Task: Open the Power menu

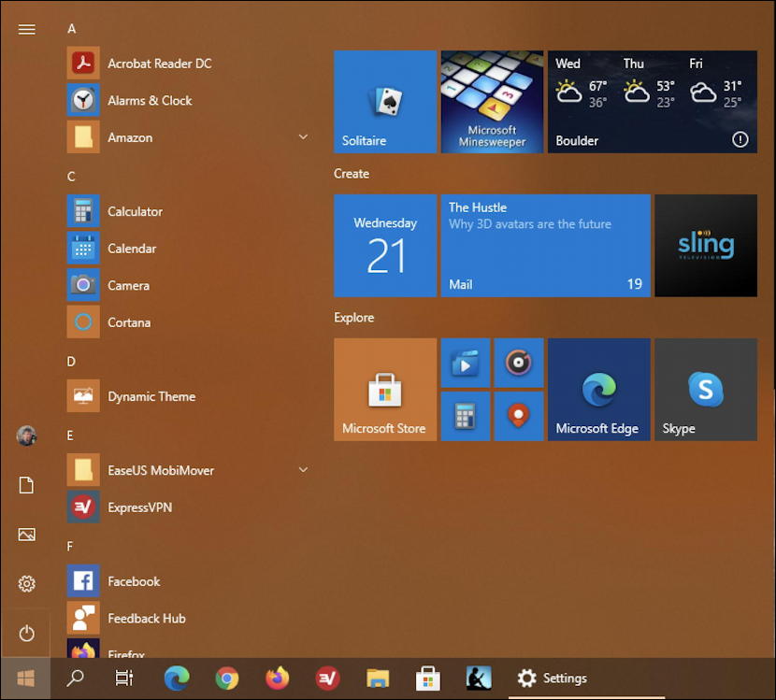Action: click(x=26, y=633)
